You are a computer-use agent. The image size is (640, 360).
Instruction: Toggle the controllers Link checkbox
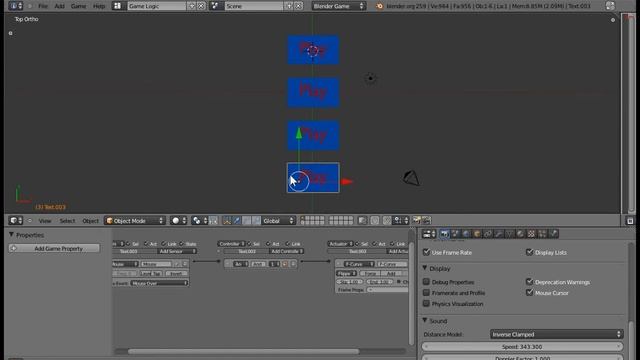(288, 244)
